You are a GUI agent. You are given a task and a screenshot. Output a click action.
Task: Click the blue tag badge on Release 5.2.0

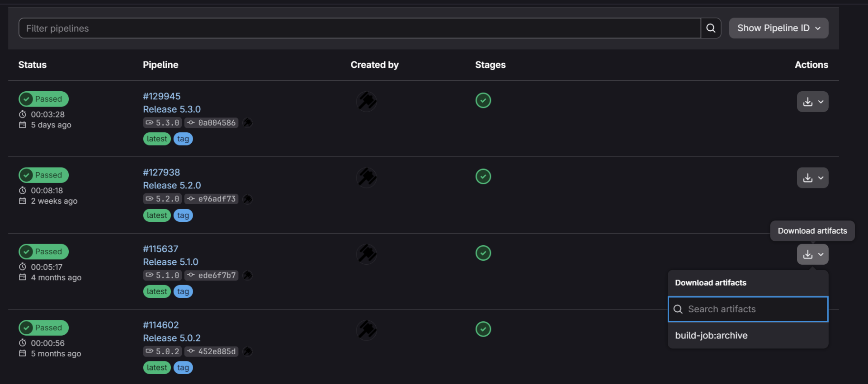coord(183,215)
